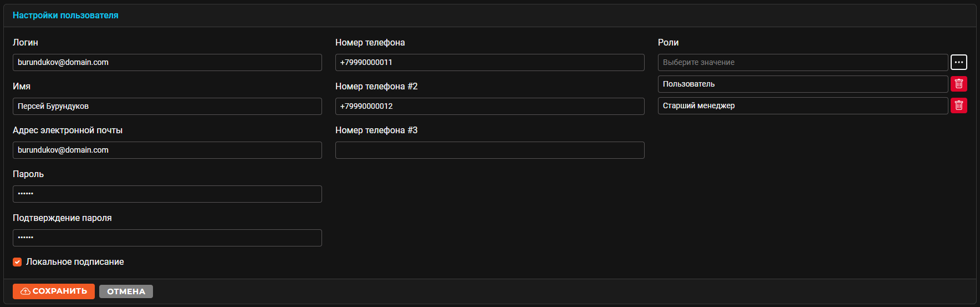Select the Номер телефона #2 field
Viewport: 980px width, 307px height.
pyautogui.click(x=490, y=106)
